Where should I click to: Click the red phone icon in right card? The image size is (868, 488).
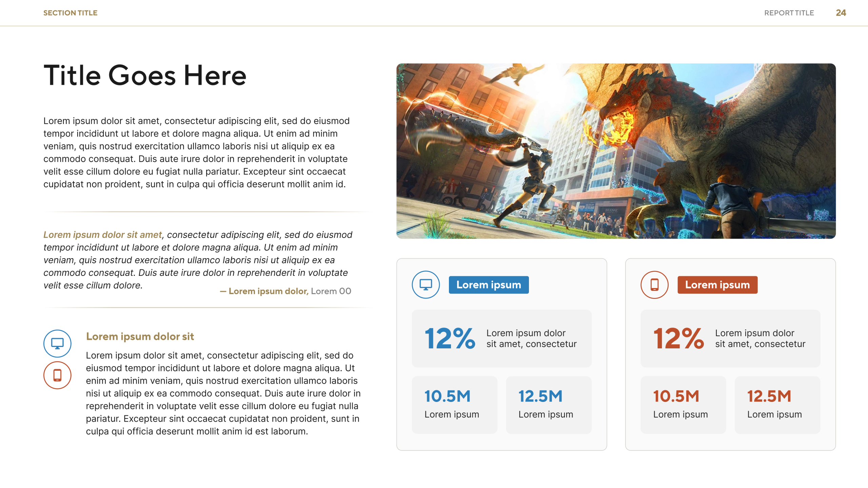pos(654,284)
